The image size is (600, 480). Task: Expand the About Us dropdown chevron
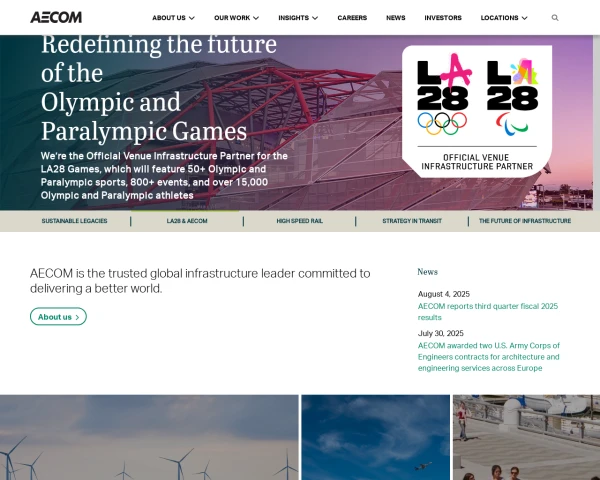[x=192, y=18]
